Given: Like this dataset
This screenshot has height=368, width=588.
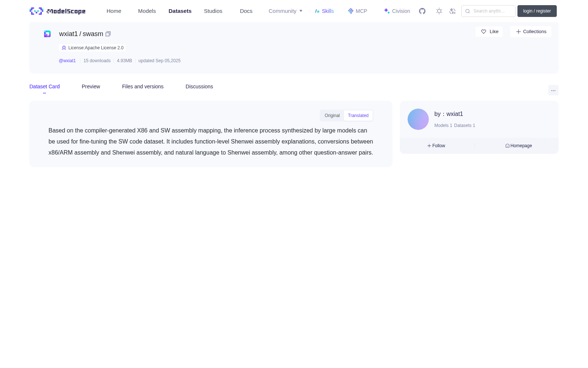Looking at the screenshot, I should tap(489, 32).
